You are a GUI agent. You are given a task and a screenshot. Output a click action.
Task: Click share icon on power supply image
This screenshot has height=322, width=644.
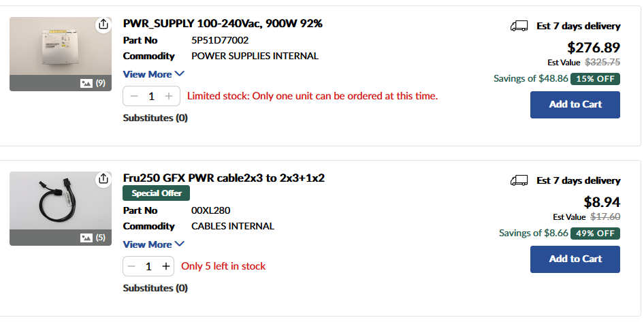[x=103, y=25]
